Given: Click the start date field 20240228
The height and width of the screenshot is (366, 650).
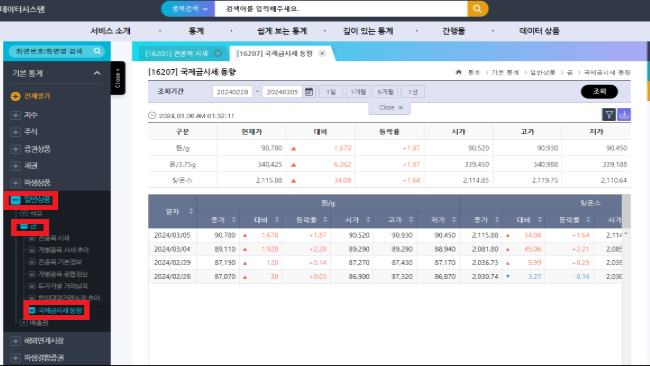Looking at the screenshot, I should pos(232,92).
